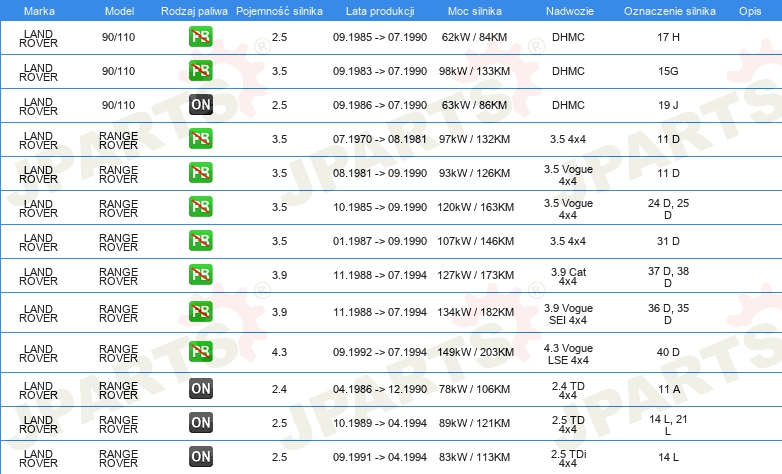Click the petrol icon in the 3.9 Cat 4x4 row
782x474 pixels.
click(200, 274)
